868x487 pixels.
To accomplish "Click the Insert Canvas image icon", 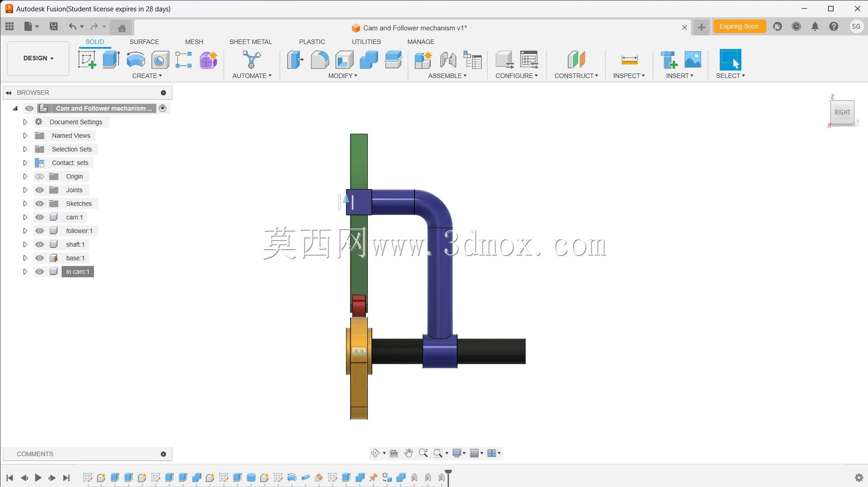I will pyautogui.click(x=693, y=59).
